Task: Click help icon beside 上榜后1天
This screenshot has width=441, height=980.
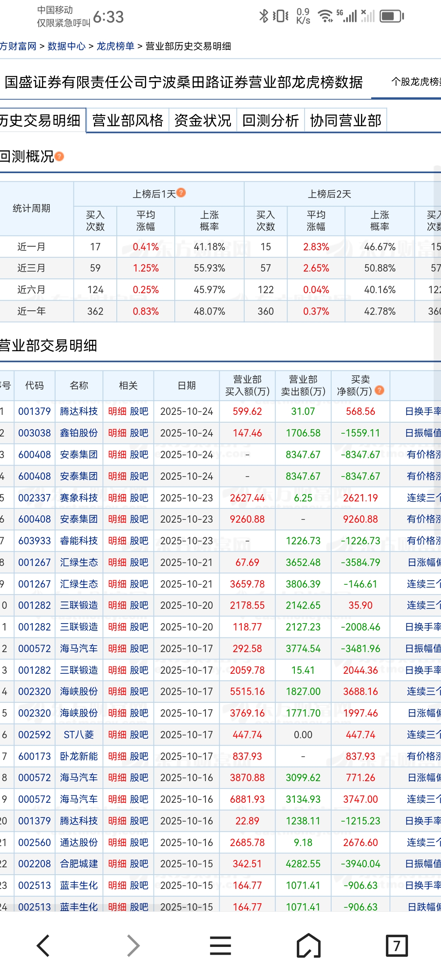Action: pos(181,193)
